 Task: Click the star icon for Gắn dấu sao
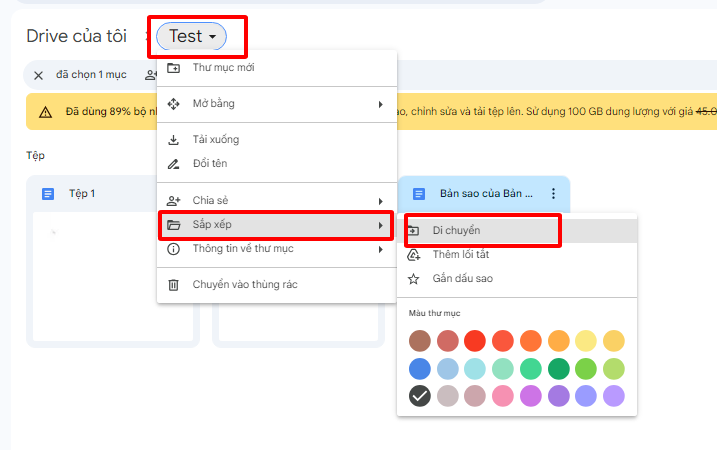pos(414,279)
